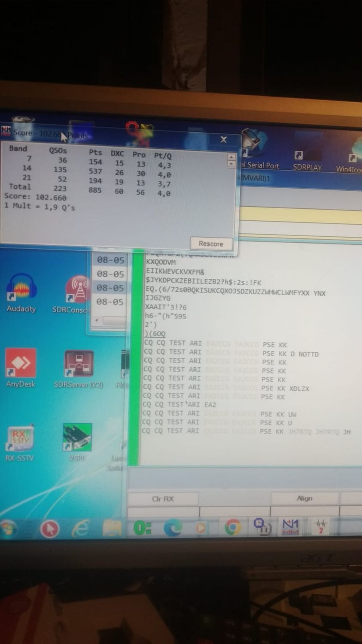The width and height of the screenshot is (362, 644).
Task: Switch to the MMVARI waveform taskbar icon
Action: coord(320,526)
